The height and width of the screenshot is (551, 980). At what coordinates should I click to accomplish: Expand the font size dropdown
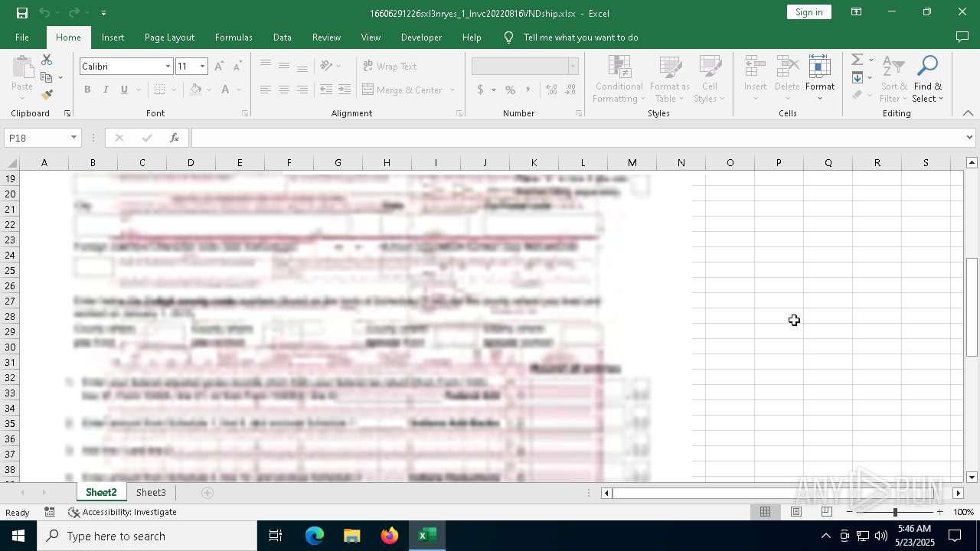[203, 67]
